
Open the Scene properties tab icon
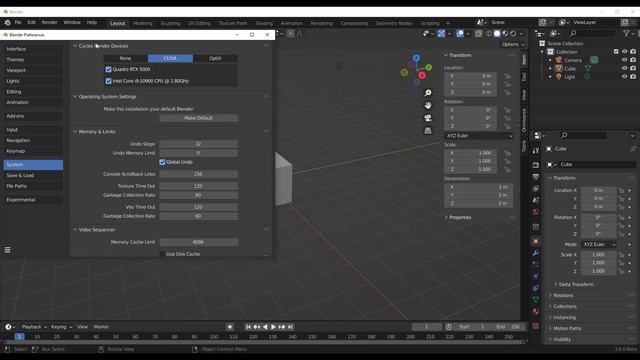tap(536, 200)
